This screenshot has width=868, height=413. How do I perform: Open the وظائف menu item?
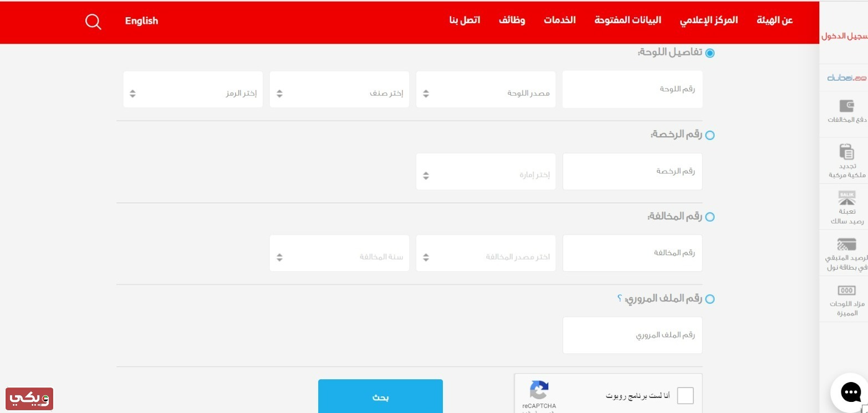[512, 20]
